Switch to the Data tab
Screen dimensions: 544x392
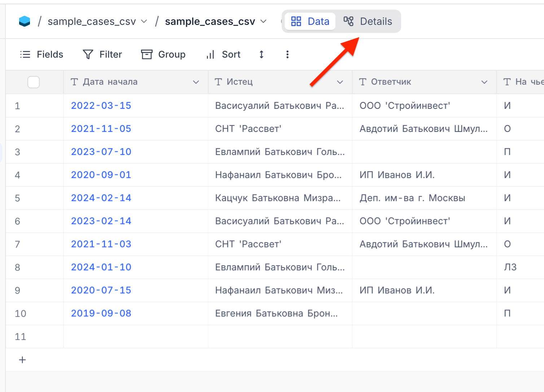click(x=310, y=22)
